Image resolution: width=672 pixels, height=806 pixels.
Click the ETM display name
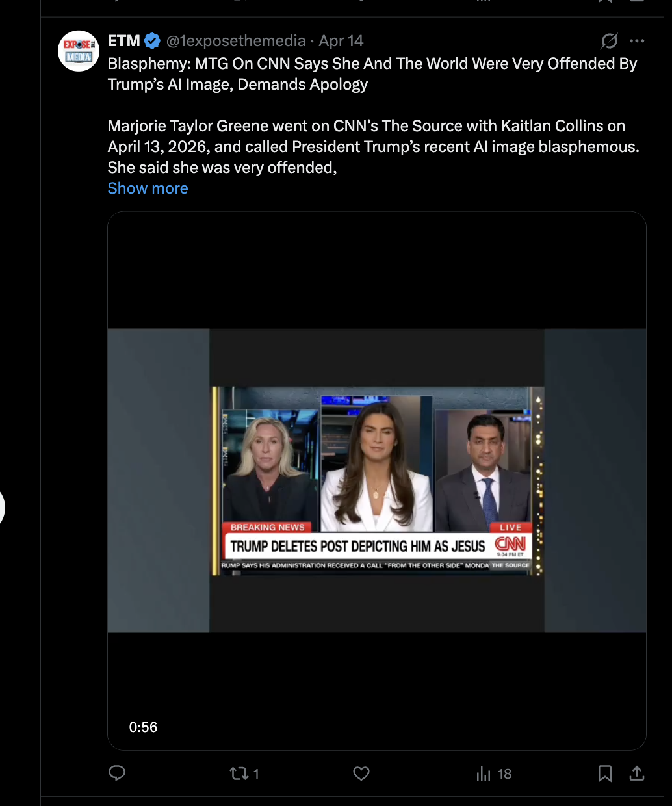[123, 41]
